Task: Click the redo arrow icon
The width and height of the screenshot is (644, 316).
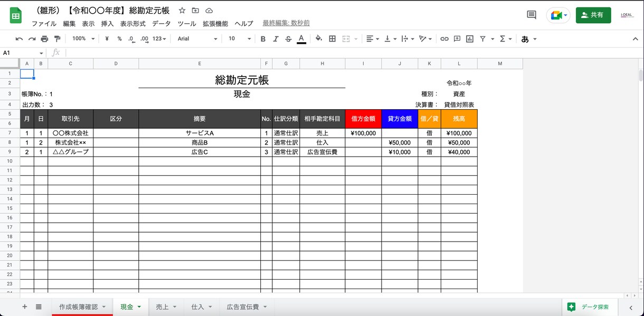Action: 32,39
